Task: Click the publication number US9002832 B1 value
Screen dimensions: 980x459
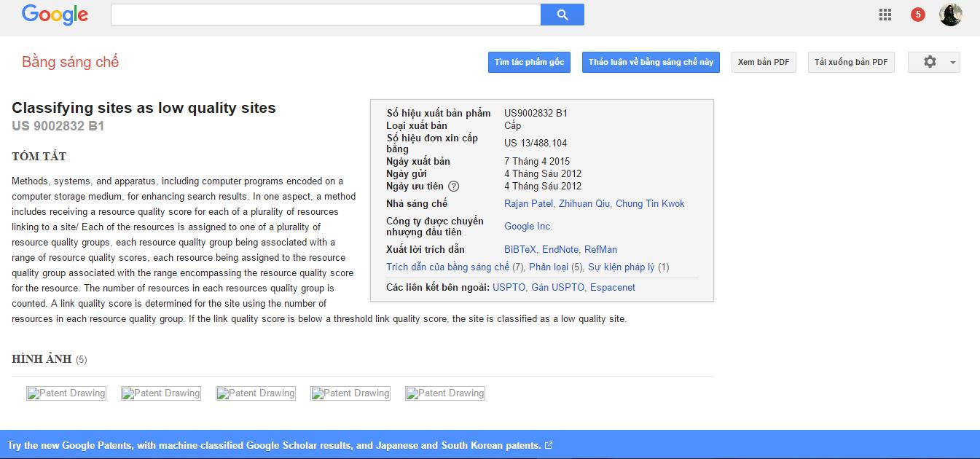Action: pyautogui.click(x=536, y=114)
